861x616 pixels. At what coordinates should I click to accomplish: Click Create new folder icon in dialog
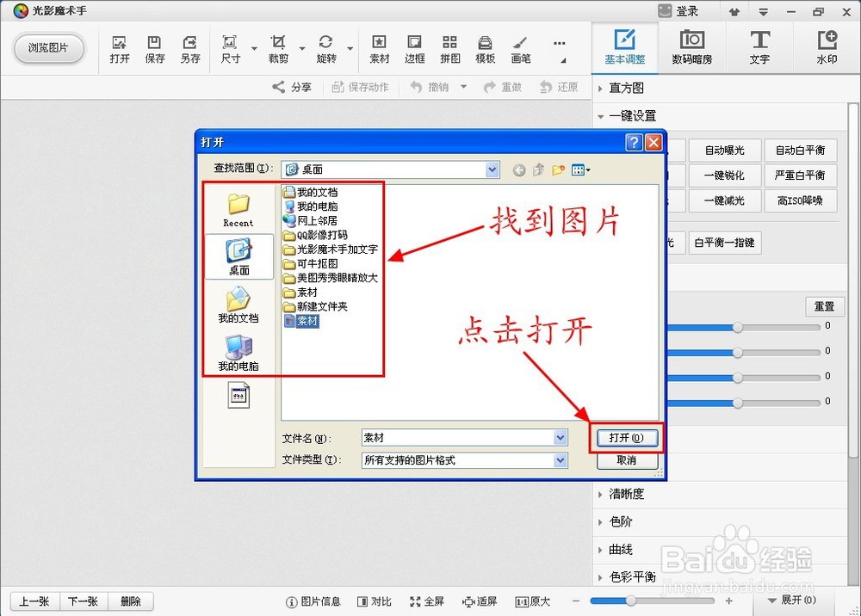pyautogui.click(x=559, y=170)
